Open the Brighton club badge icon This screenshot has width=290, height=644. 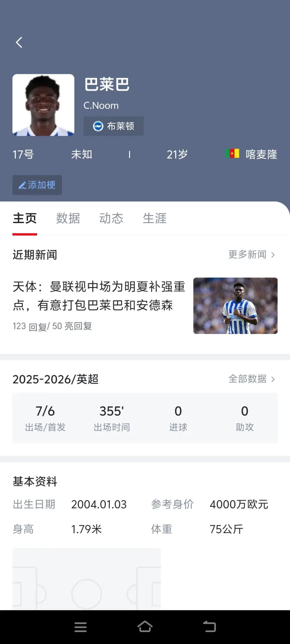coord(98,126)
